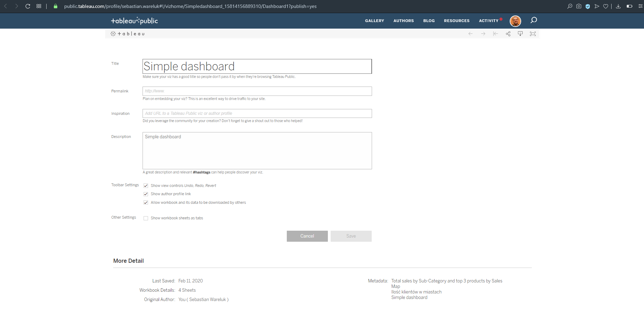Click the Cancel button
The width and height of the screenshot is (644, 320).
pos(307,236)
